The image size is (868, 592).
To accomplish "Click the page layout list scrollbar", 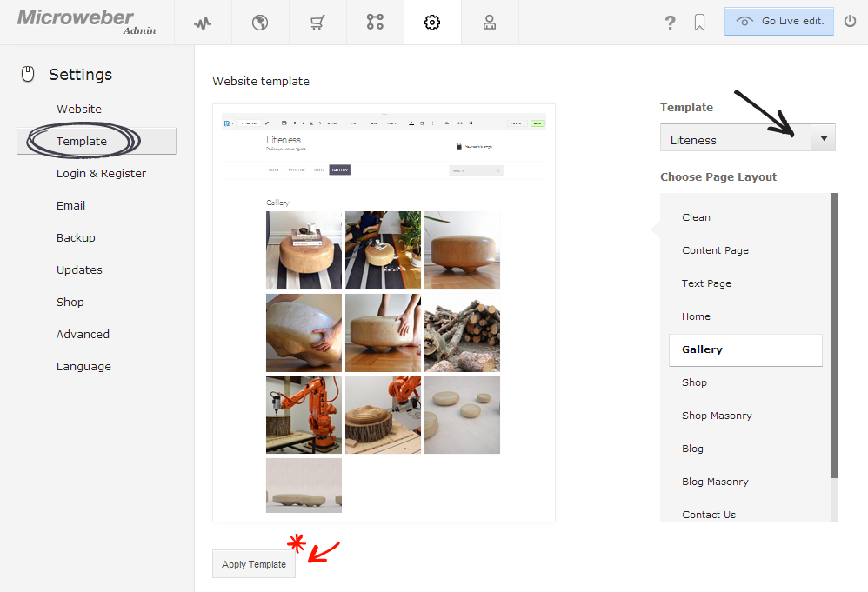I will pyautogui.click(x=835, y=336).
